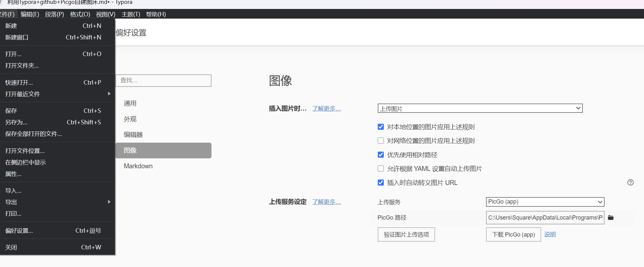The width and height of the screenshot is (644, 267).
Task: Toggle 优先使用相对路径 checkbox
Action: coord(381,155)
